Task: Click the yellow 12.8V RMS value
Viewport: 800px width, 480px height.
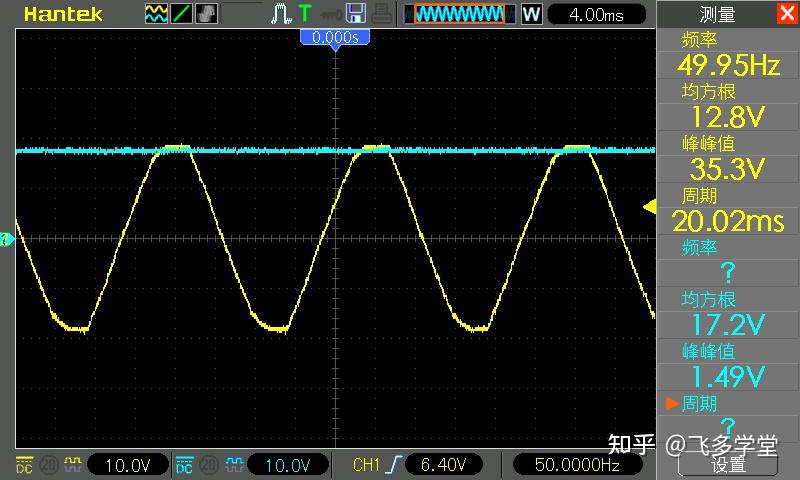Action: 728,117
